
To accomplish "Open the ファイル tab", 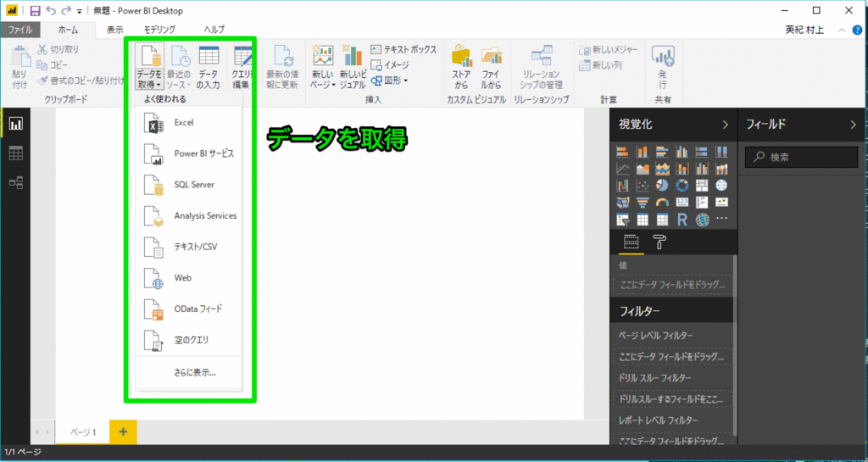I will coord(20,30).
